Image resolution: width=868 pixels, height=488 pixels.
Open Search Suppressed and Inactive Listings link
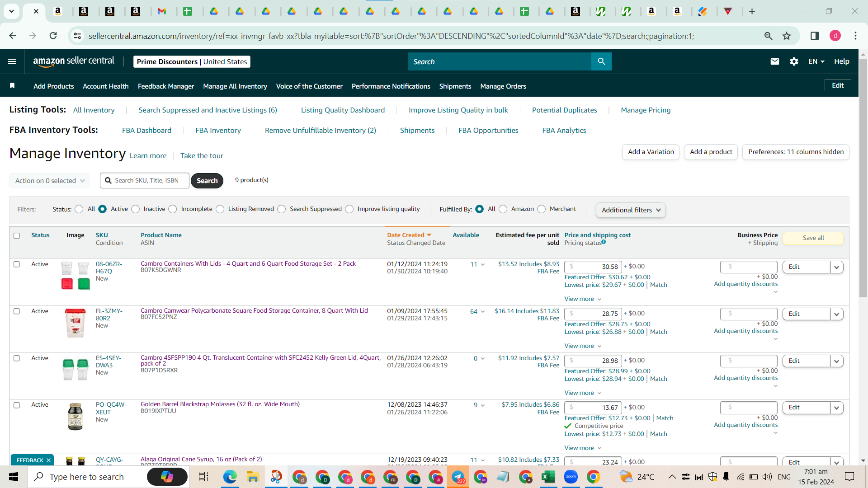208,110
